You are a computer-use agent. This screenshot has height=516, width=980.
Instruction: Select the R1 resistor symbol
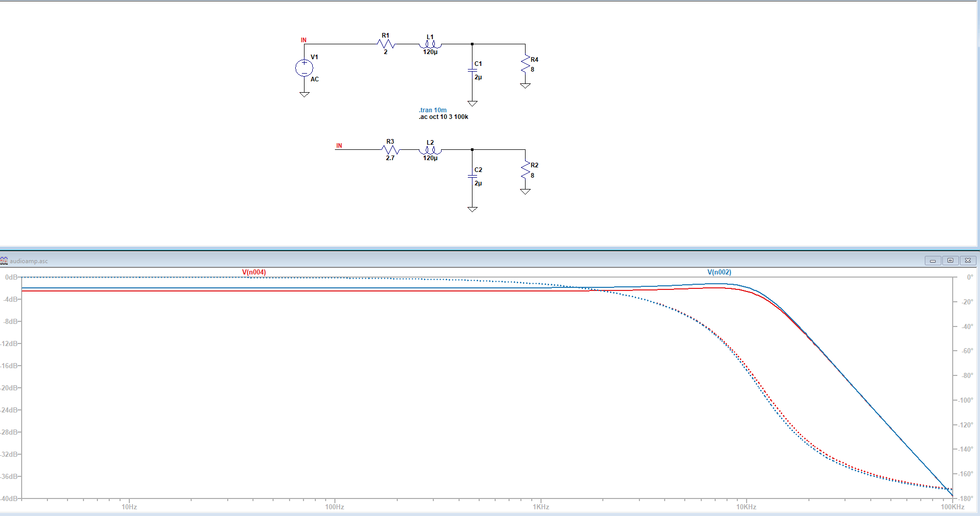click(386, 44)
